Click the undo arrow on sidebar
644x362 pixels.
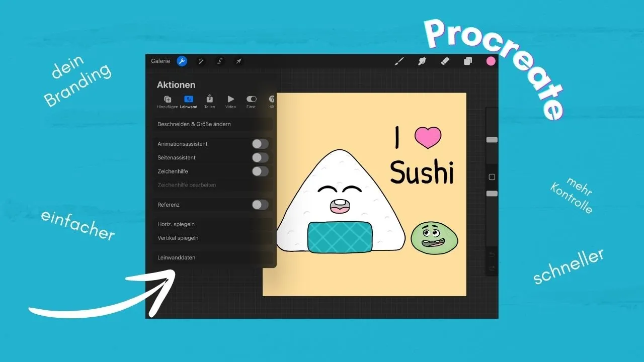point(492,254)
